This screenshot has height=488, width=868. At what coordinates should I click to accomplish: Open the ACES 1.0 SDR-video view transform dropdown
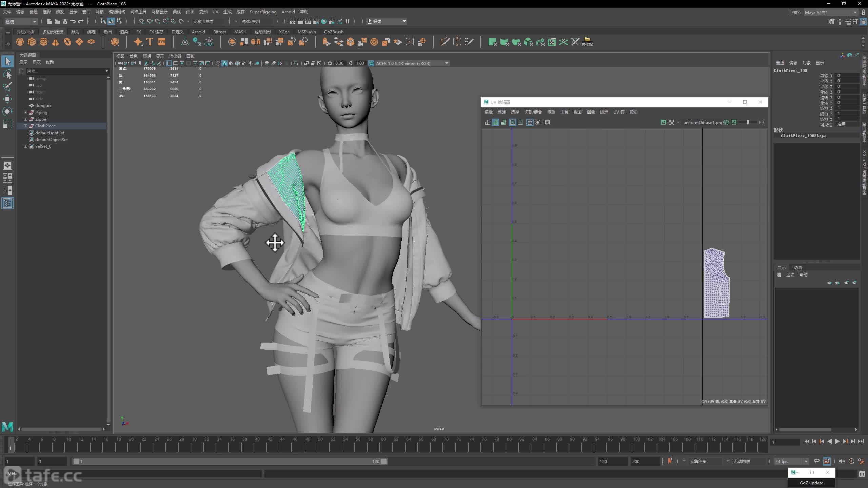[412, 63]
